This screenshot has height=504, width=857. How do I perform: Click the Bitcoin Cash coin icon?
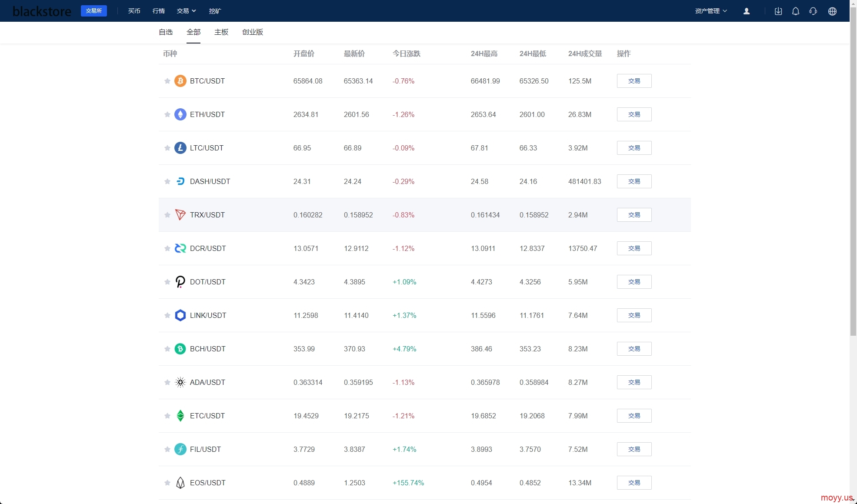(180, 349)
